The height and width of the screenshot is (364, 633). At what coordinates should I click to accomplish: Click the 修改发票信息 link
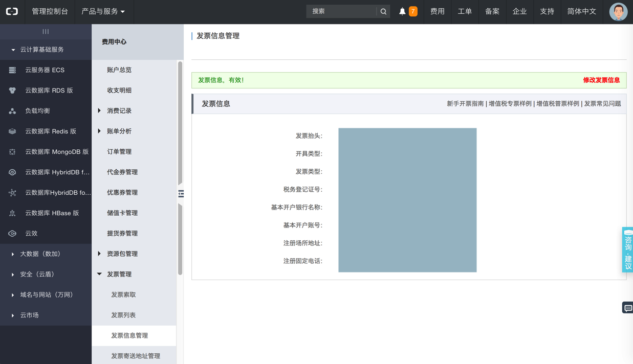coord(601,80)
